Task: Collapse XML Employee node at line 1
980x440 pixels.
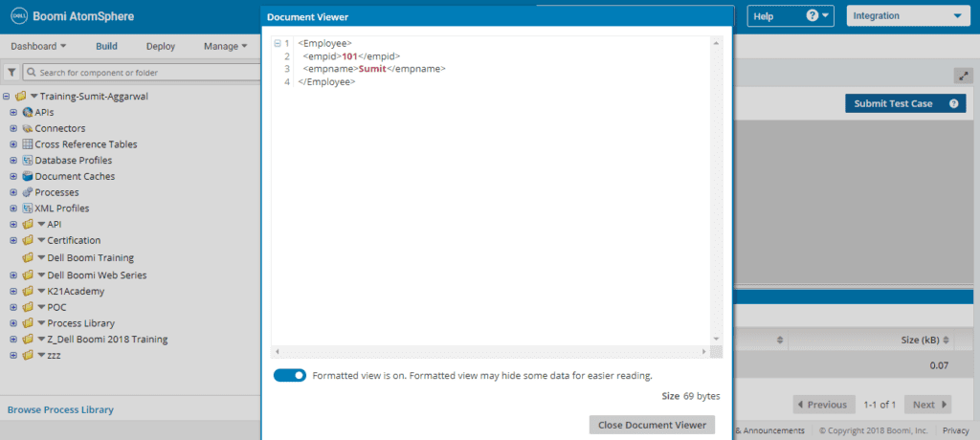Action: [277, 43]
